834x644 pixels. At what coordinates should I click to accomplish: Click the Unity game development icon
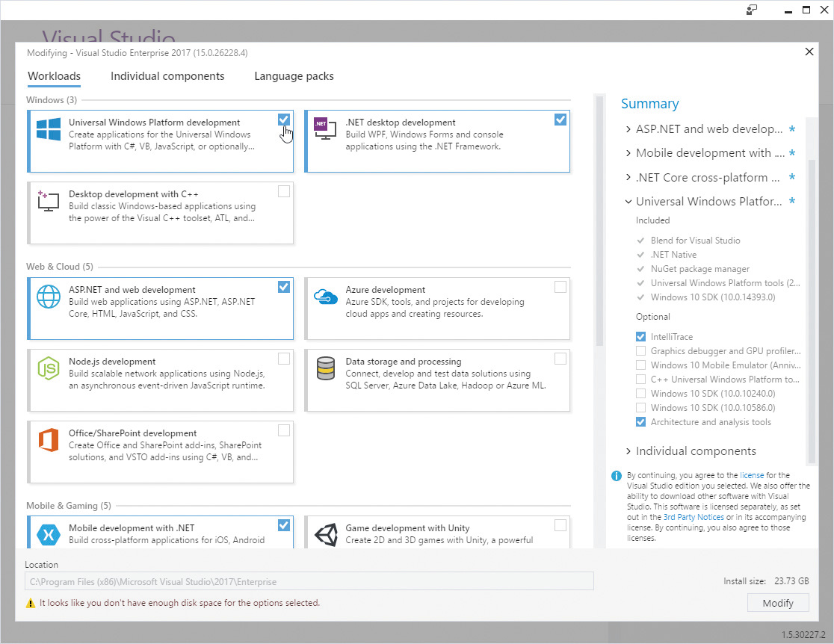pyautogui.click(x=325, y=535)
